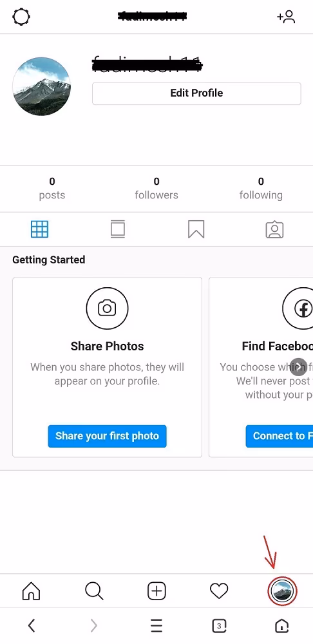Open the browser tabs counter
Viewport: 313px width, 644px height.
(219, 626)
